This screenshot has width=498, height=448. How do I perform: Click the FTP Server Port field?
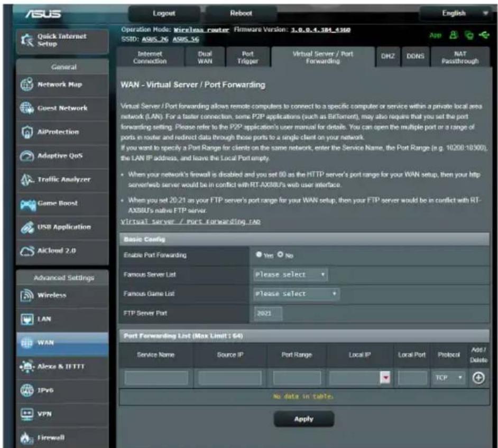coord(268,313)
